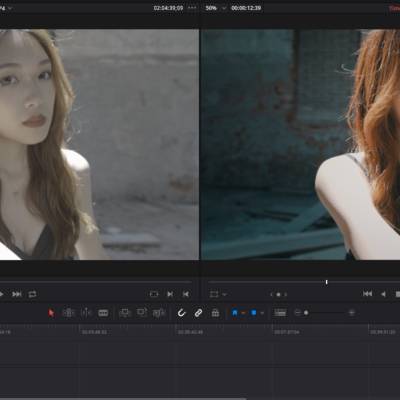Click the graded timeline viewer image
The height and width of the screenshot is (400, 400).
301,144
